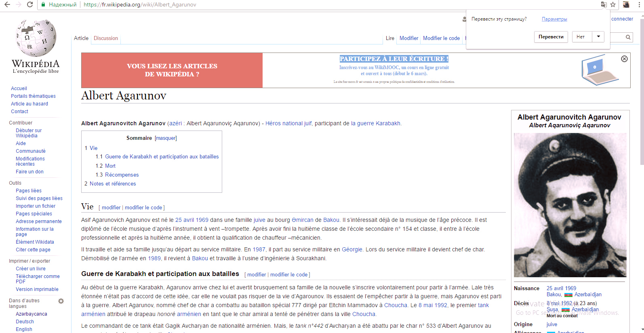Open Version imprimable link
This screenshot has width=644, height=333.
37,289
